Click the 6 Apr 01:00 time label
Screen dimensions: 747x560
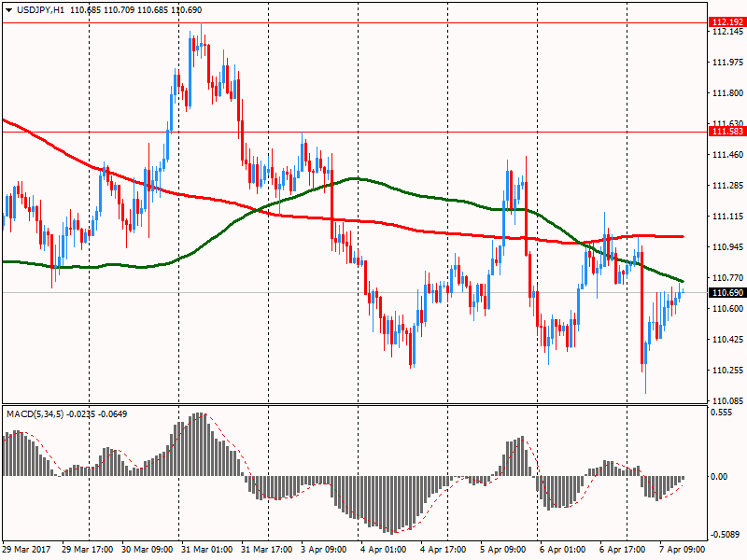click(x=563, y=550)
